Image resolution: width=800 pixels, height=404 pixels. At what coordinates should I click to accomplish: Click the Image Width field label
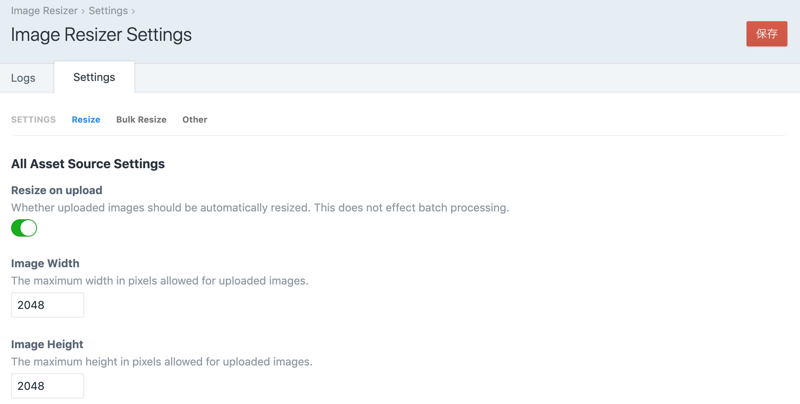point(45,264)
